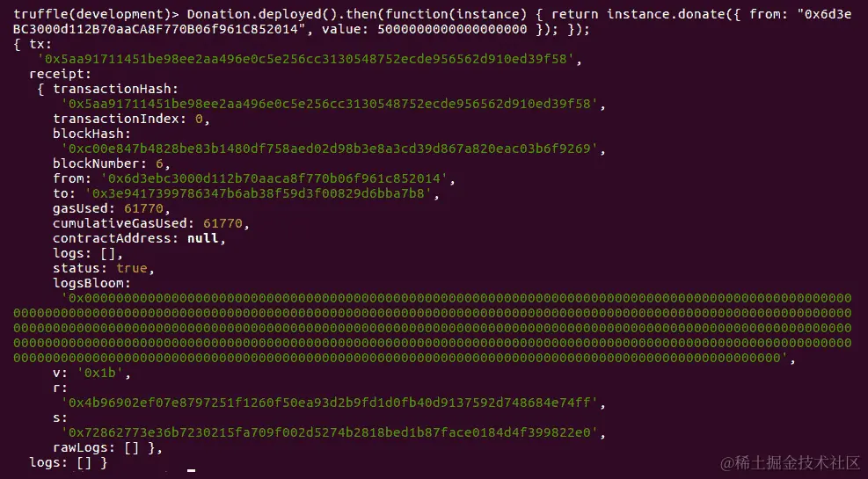The image size is (868, 479).
Task: Click the tx hash value line
Action: 305,59
